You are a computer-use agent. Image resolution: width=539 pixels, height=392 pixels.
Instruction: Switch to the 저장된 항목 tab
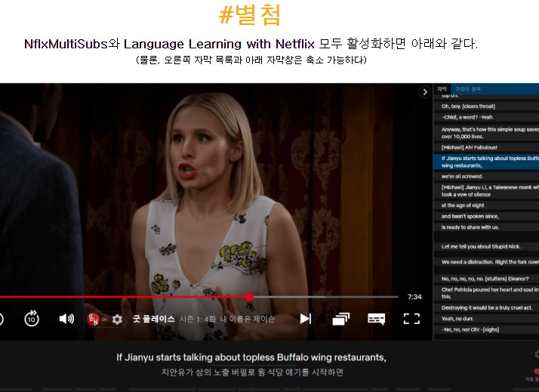click(468, 88)
